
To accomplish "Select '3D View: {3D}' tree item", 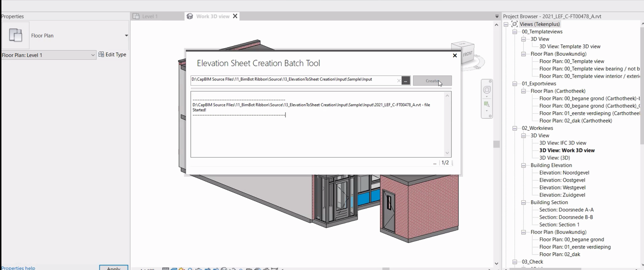I will point(554,158).
